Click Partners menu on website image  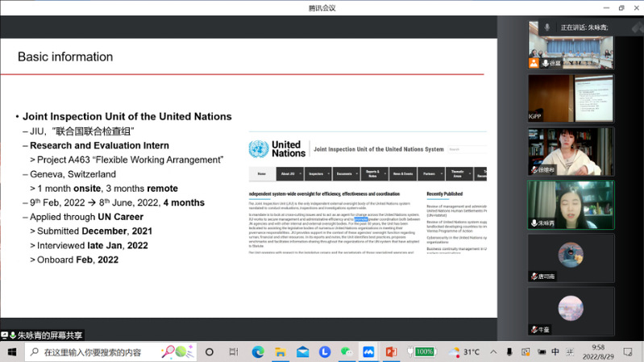tap(431, 174)
